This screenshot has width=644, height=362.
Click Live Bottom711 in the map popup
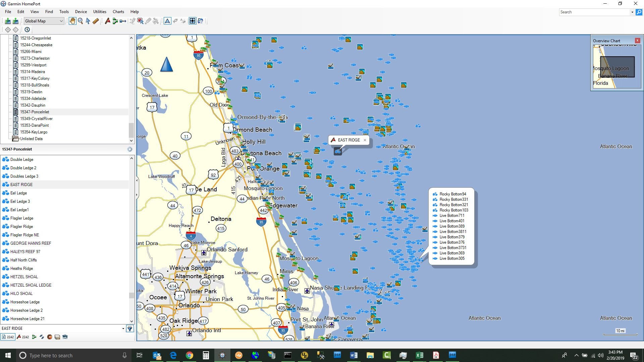[452, 216]
